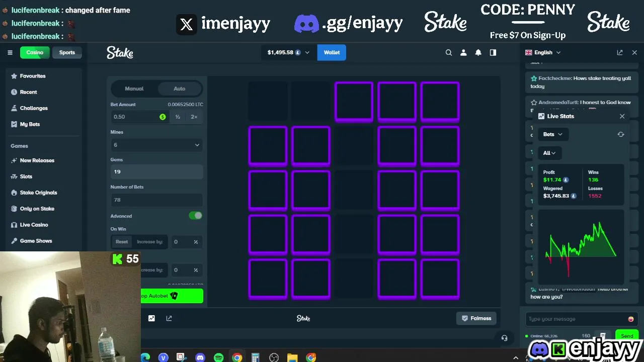Open the All filter dropdown
This screenshot has height=362, width=644.
point(549,153)
